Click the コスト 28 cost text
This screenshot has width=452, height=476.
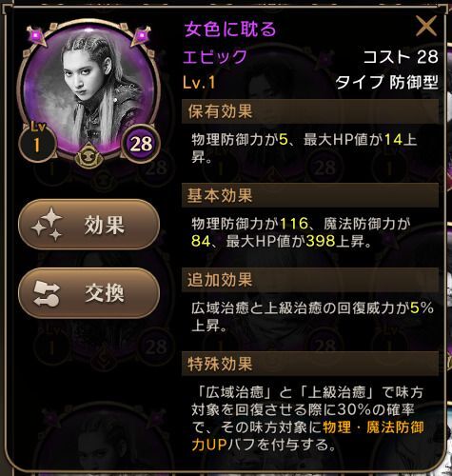click(x=401, y=57)
